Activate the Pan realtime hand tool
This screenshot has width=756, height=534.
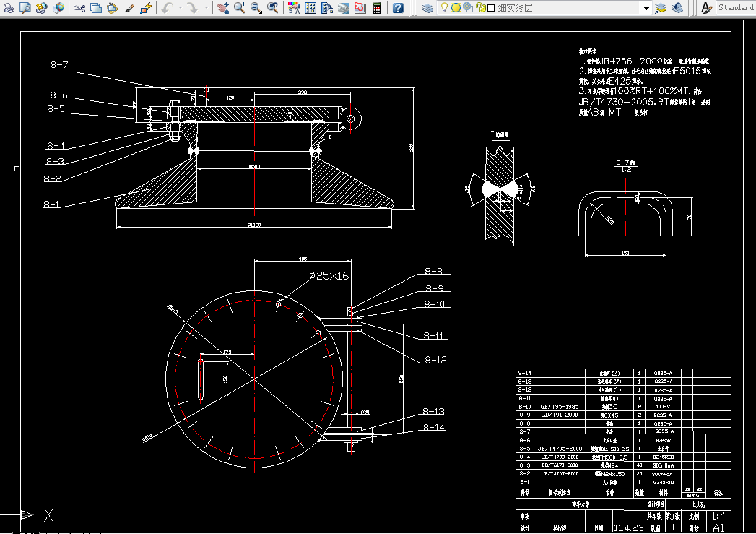tap(223, 8)
